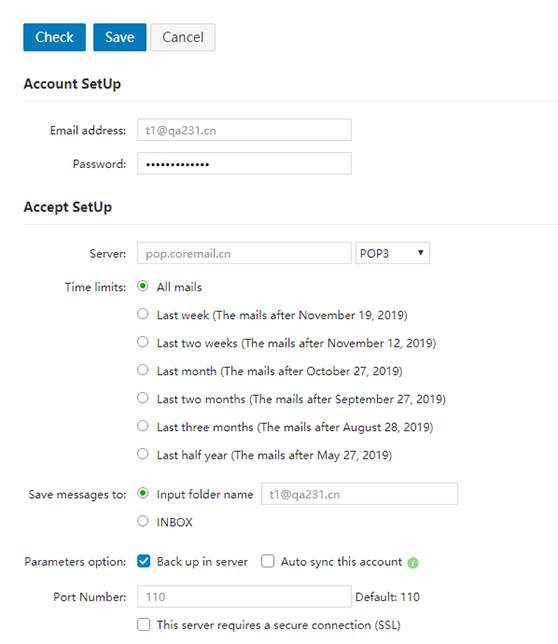Focus the Email address field
This screenshot has height=644, width=558.
(x=244, y=130)
